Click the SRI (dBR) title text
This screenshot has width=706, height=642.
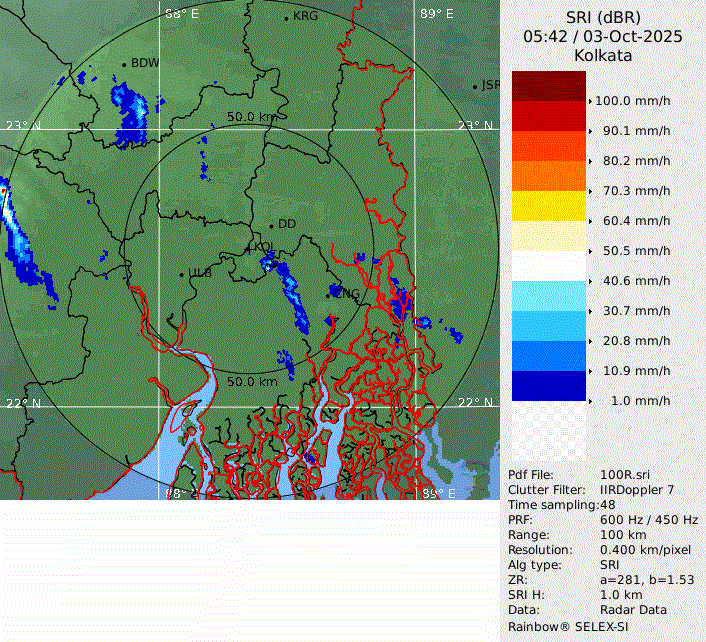603,18
